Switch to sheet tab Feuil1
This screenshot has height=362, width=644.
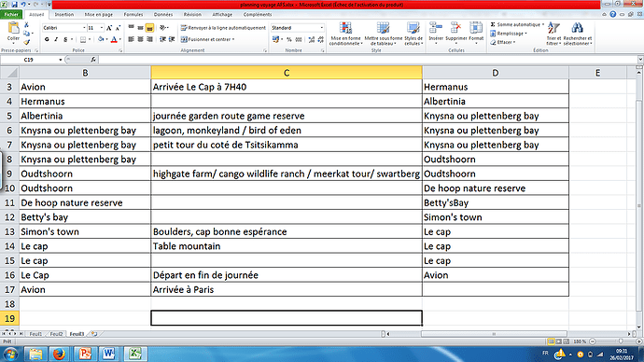(35, 334)
